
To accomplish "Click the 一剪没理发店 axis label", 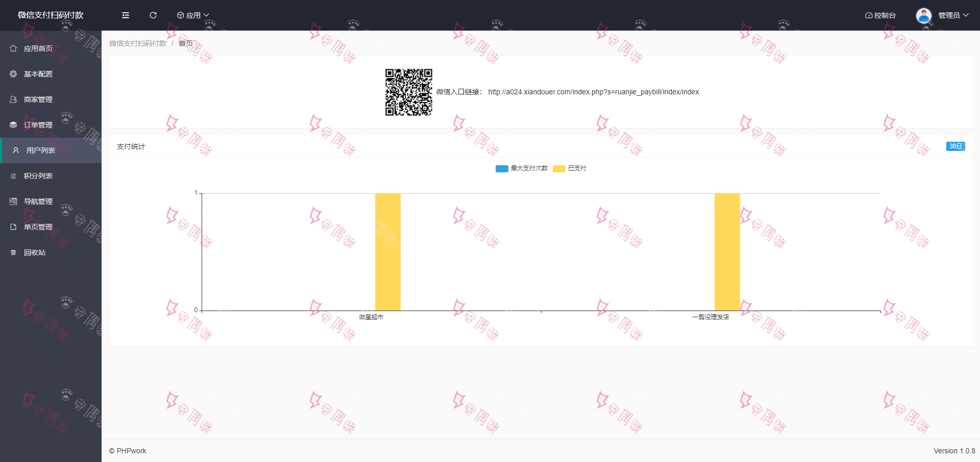I will [710, 317].
